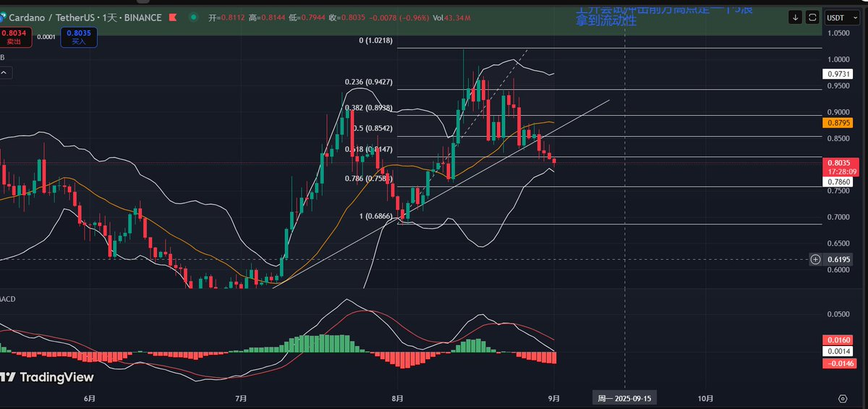Click the red 0.0160 MACD value label

coord(837,340)
